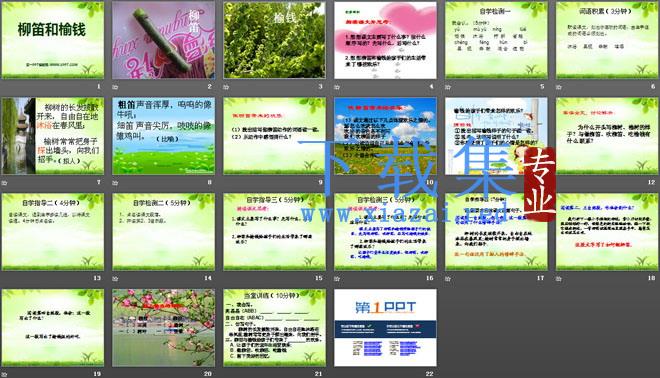The height and width of the screenshot is (378, 660).
Task: Click the transition star icon below slide 7
Action: (x=5, y=183)
